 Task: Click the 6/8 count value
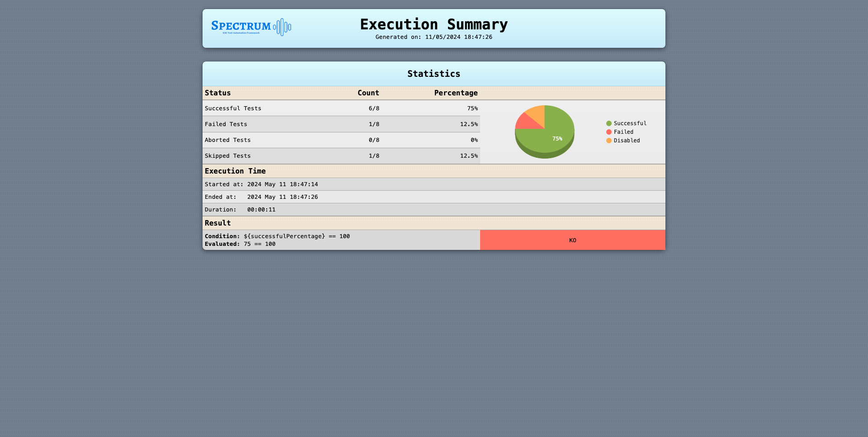(374, 108)
